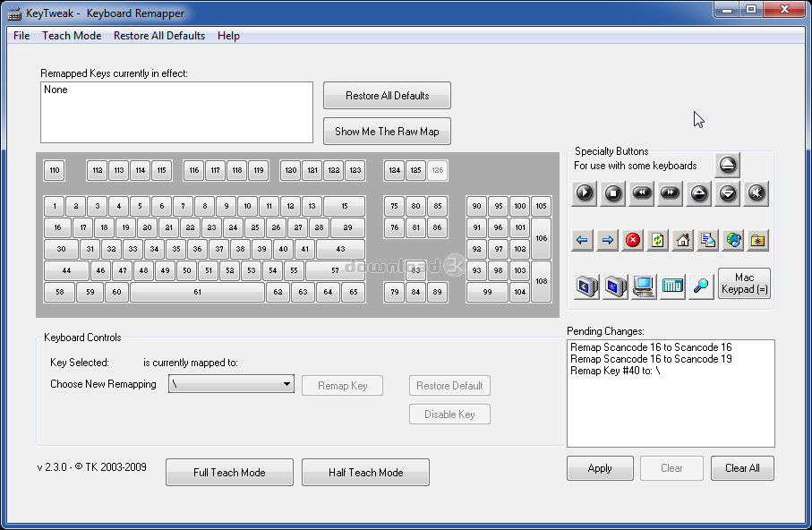Image resolution: width=812 pixels, height=530 pixels.
Task: Open the File menu
Action: point(21,36)
